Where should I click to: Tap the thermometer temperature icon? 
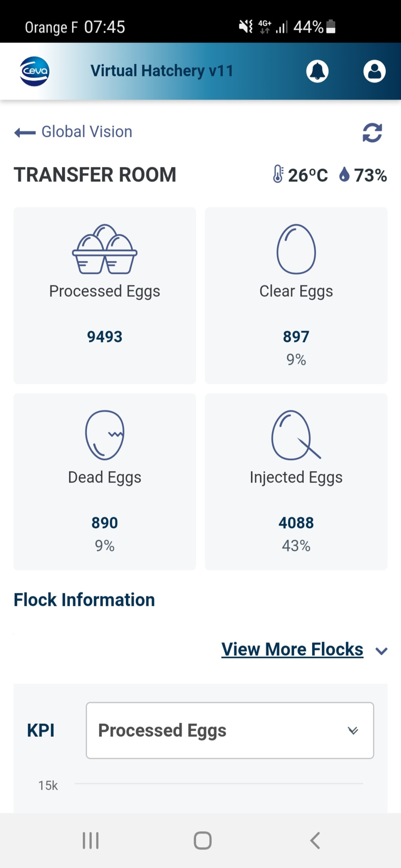tap(278, 174)
